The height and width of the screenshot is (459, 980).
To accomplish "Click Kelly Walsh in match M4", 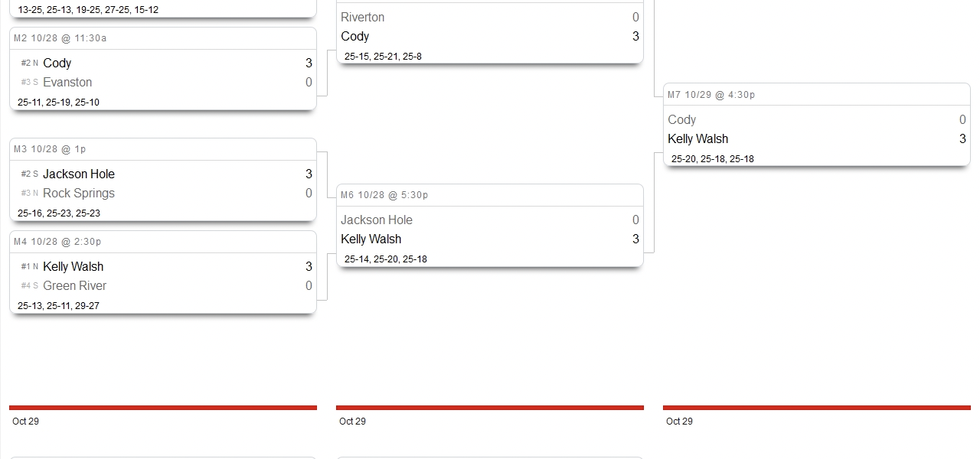I will [x=73, y=267].
